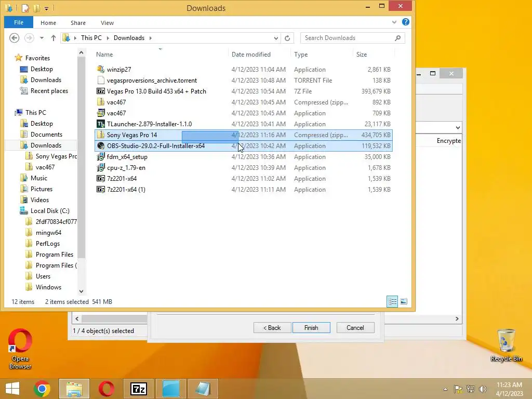Switch to details view layout
The width and height of the screenshot is (532, 399).
[392, 301]
